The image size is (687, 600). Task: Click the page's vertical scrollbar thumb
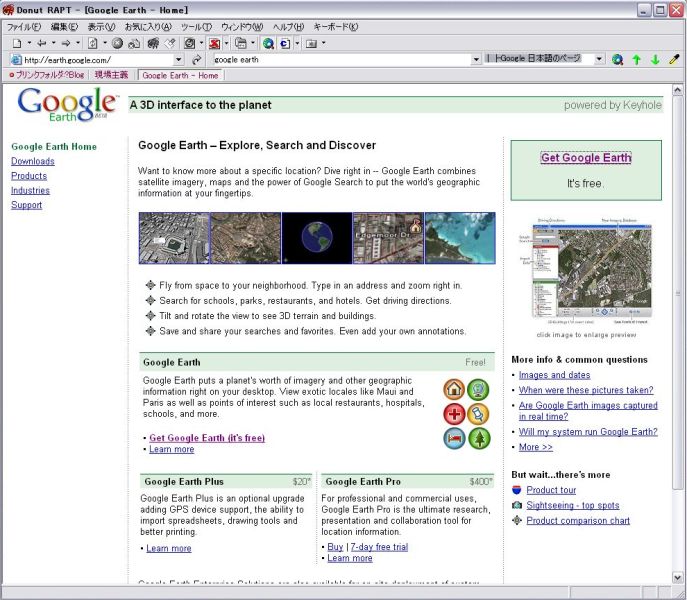pyautogui.click(x=677, y=294)
